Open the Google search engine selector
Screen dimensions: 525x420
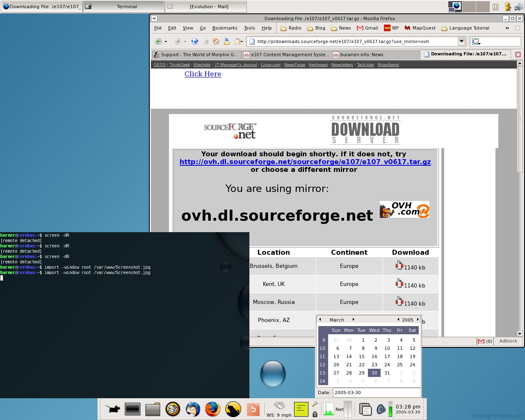(x=476, y=41)
